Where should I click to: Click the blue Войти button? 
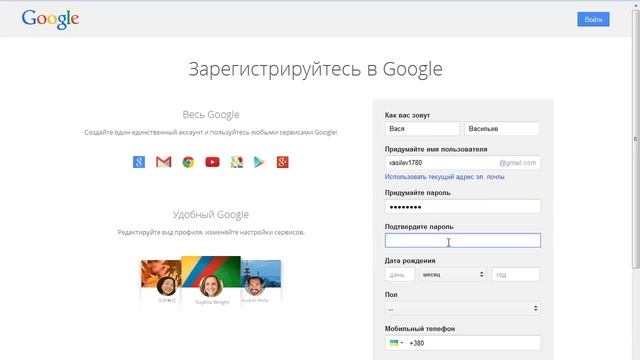(x=593, y=19)
